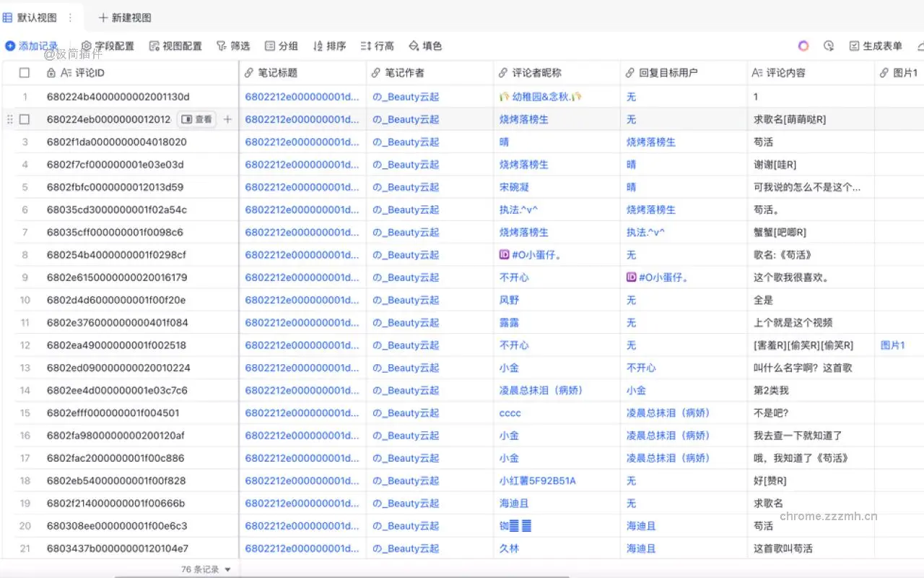Open the 默认视图 tab options menu

pos(70,17)
